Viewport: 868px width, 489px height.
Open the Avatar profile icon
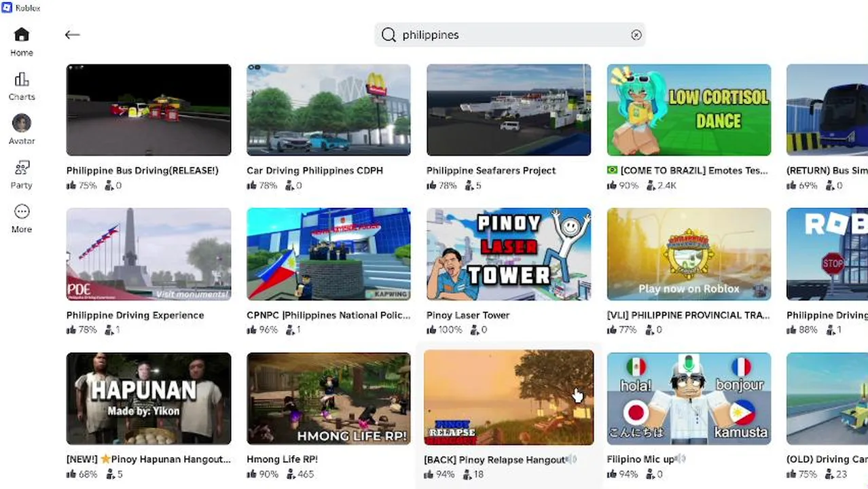(22, 123)
